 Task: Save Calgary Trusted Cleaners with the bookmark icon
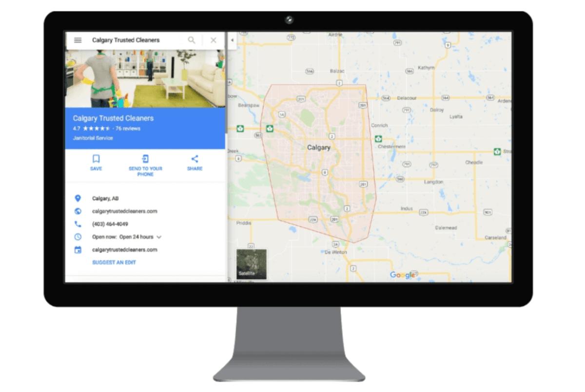point(96,158)
